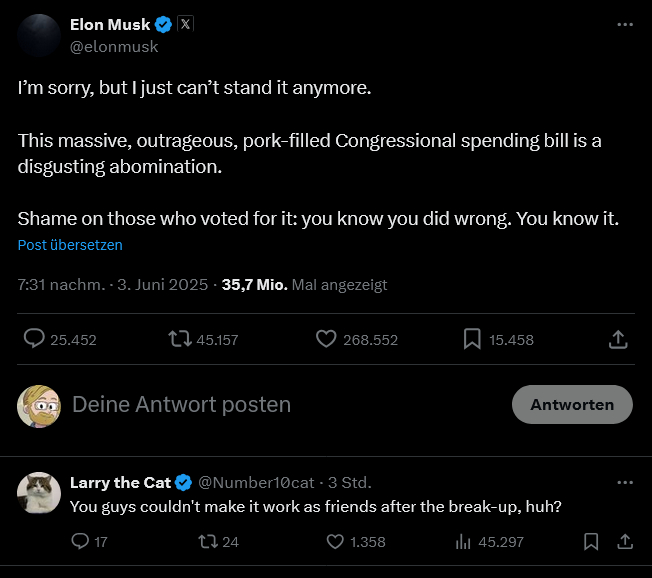Screen dimensions: 652x578
Task: Click 'Post übersetzen' translate link
Action: (x=70, y=245)
